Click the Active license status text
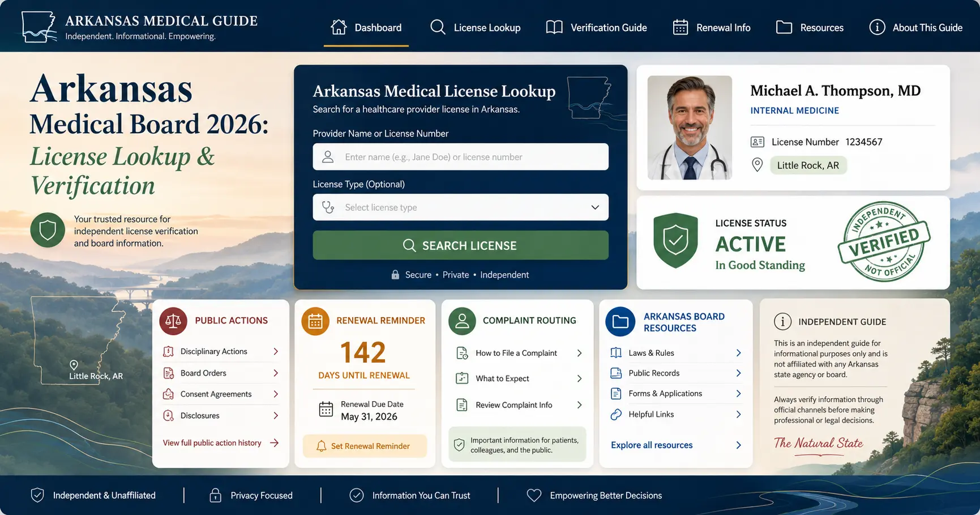The height and width of the screenshot is (515, 980). point(750,244)
